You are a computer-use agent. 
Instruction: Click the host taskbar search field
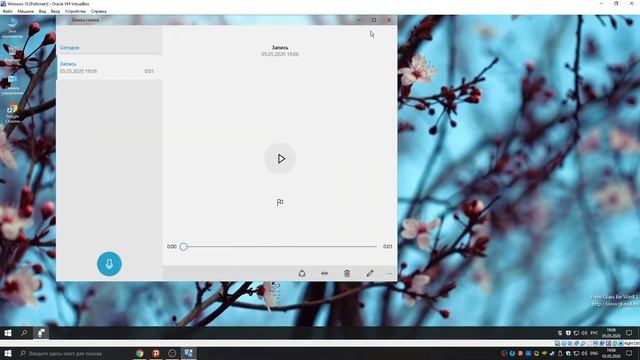click(73, 353)
